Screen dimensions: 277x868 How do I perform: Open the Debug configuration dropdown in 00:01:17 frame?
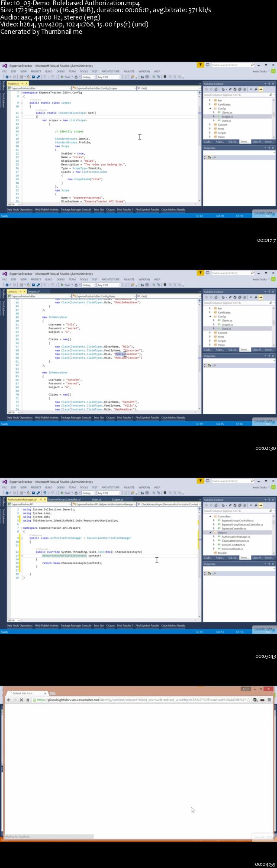[x=89, y=77]
